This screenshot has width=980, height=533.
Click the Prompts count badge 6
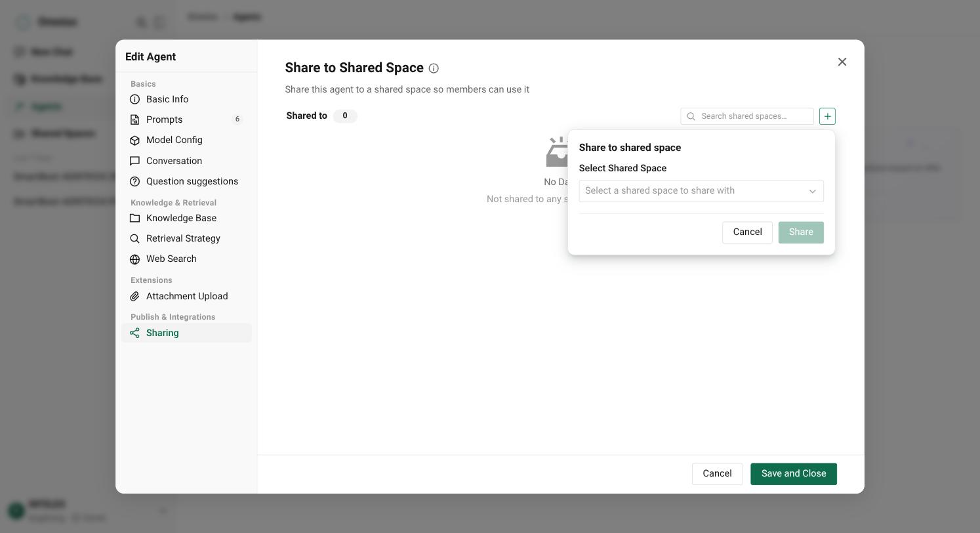click(237, 119)
